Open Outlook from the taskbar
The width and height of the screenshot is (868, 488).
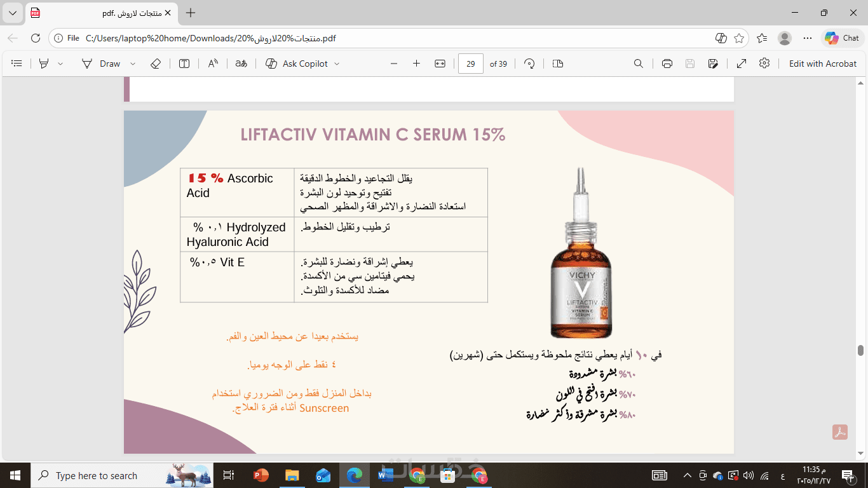(323, 475)
